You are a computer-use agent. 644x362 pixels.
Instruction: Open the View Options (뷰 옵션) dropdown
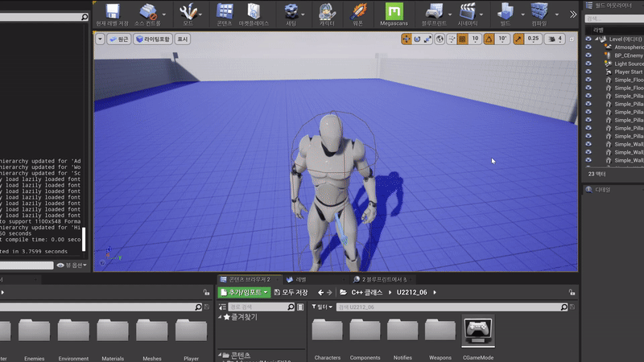click(72, 265)
